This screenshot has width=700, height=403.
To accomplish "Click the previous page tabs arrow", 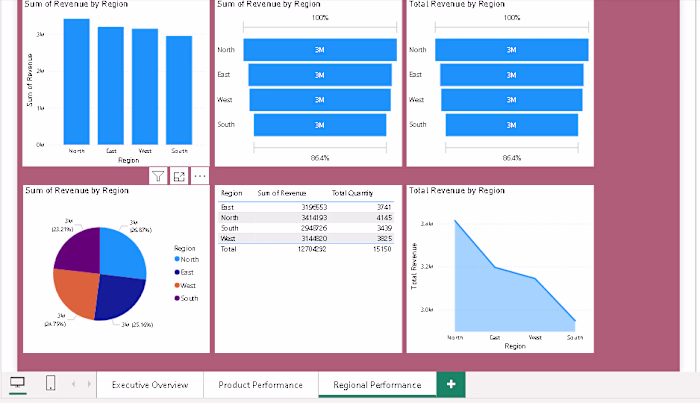I will [x=73, y=384].
